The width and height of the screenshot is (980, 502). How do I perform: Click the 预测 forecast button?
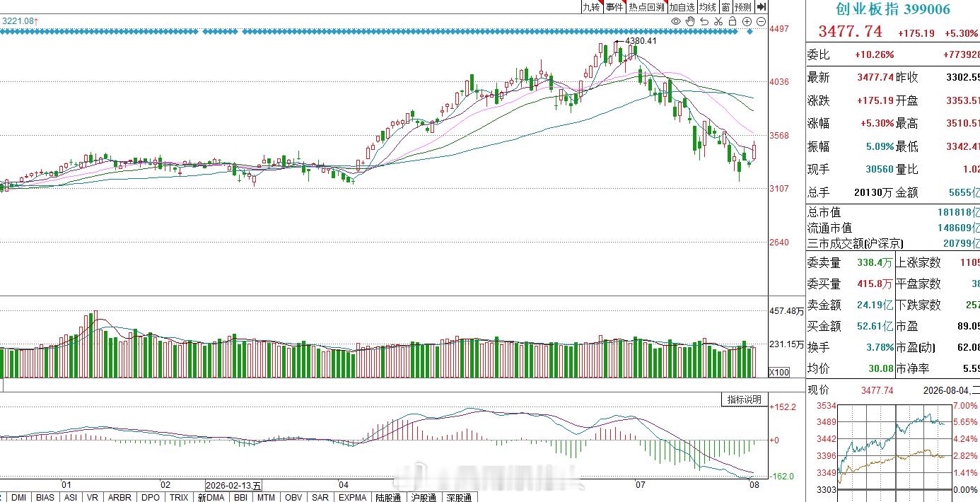click(x=742, y=7)
